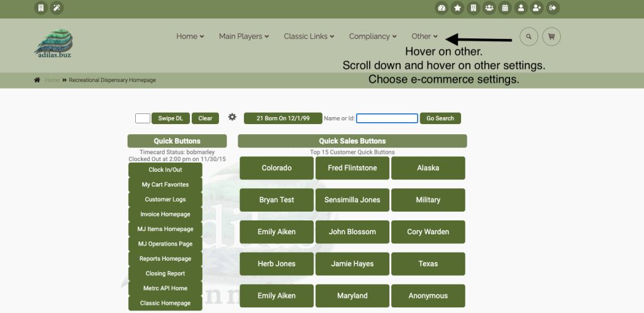Select the Alaska customer button
The height and width of the screenshot is (313, 644).
428,168
